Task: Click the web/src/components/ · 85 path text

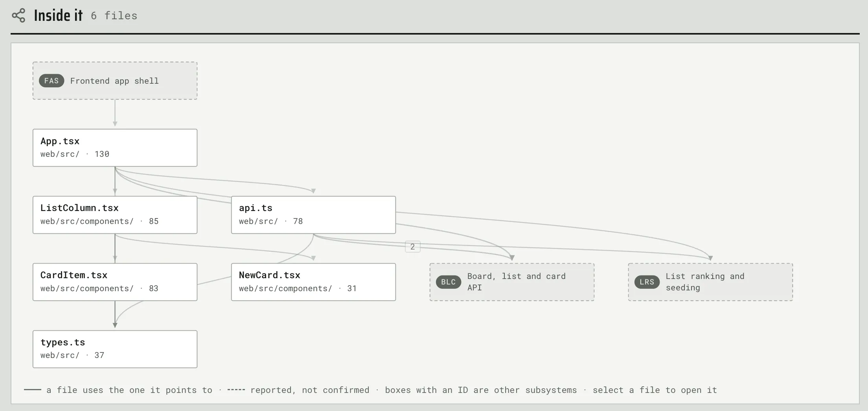Action: 99,221
